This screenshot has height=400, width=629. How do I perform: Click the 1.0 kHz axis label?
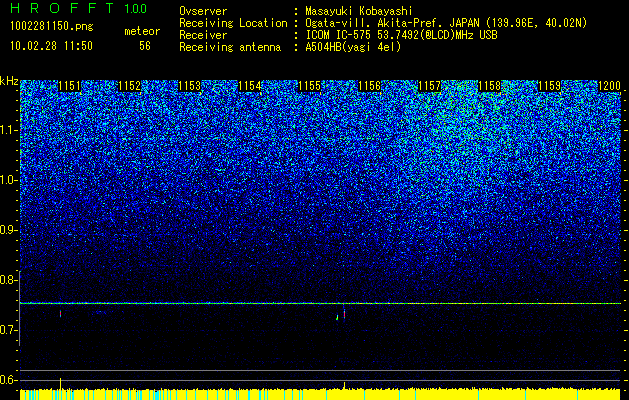pyautogui.click(x=9, y=180)
